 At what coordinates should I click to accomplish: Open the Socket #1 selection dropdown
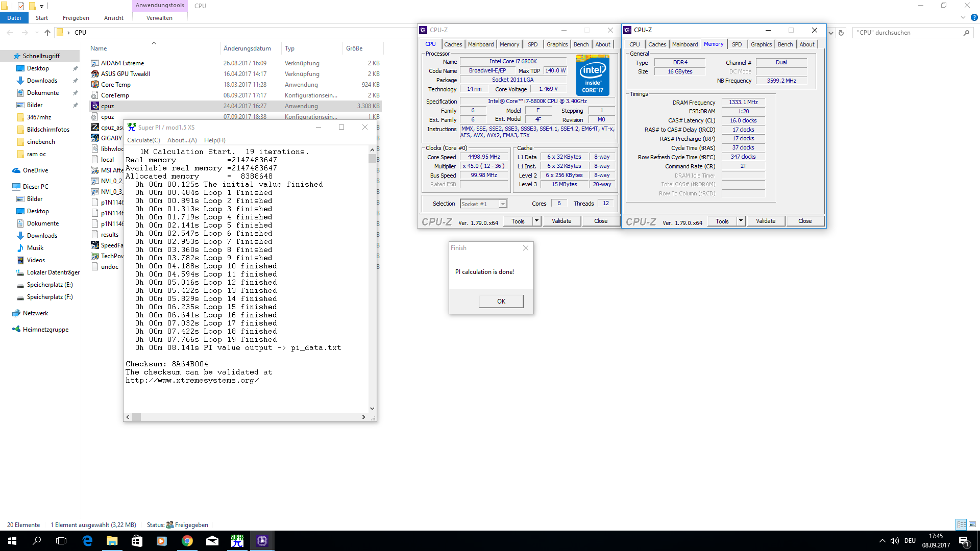click(x=503, y=204)
